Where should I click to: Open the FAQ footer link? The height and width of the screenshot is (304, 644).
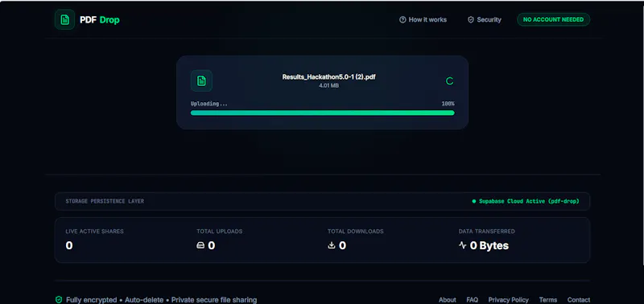(473, 300)
